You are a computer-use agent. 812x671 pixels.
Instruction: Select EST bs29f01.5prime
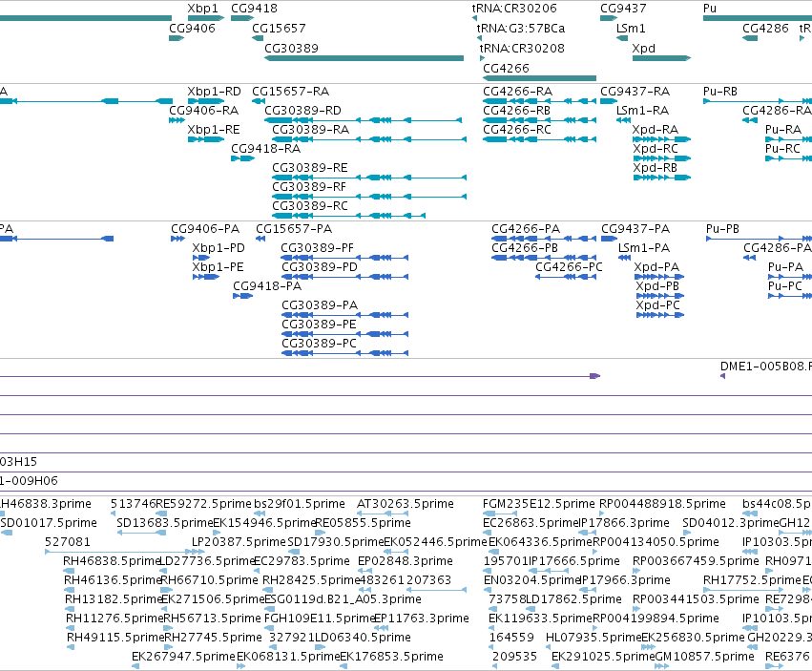(x=300, y=504)
